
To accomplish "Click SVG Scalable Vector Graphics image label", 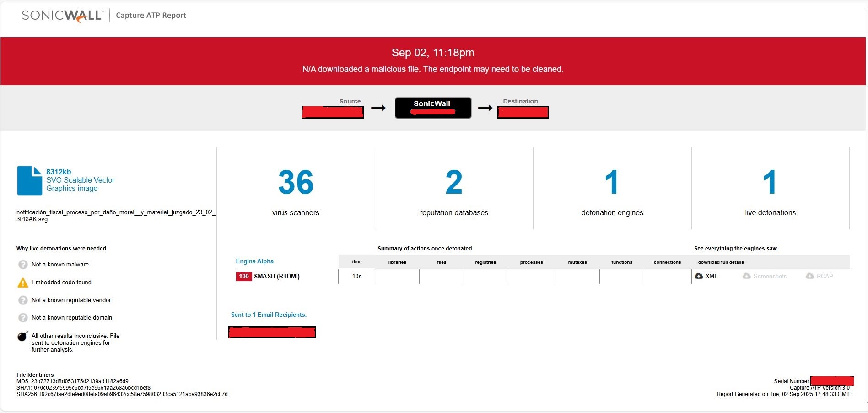I will click(80, 185).
